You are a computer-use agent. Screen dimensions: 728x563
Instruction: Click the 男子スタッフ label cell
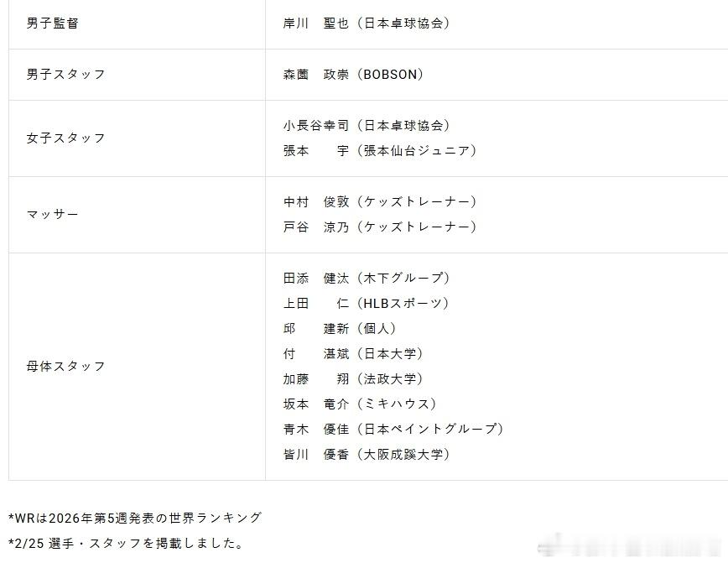pos(66,75)
